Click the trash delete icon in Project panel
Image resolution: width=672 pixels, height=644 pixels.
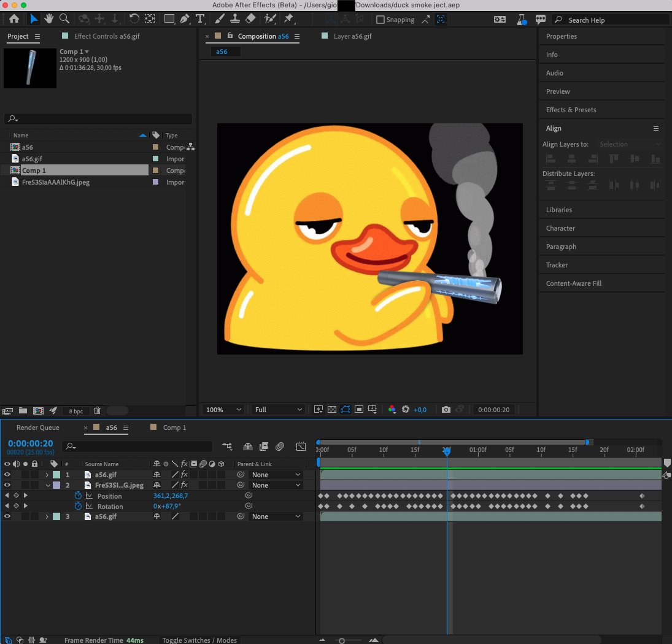point(98,411)
